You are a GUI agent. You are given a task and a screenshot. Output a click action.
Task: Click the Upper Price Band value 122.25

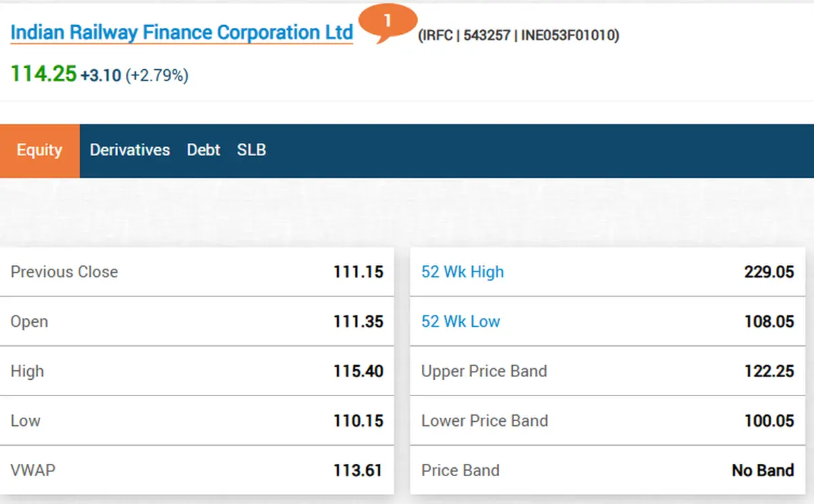pyautogui.click(x=769, y=371)
